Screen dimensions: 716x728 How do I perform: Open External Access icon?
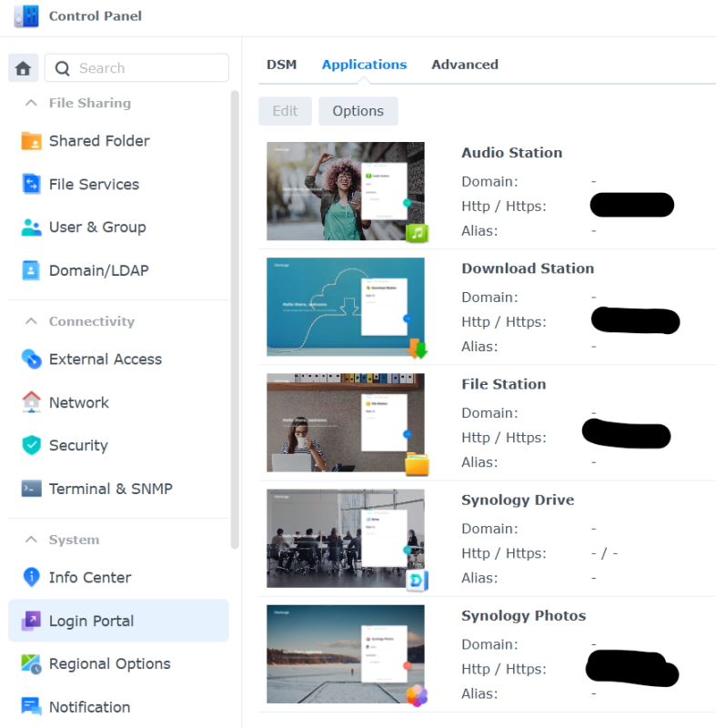click(32, 359)
